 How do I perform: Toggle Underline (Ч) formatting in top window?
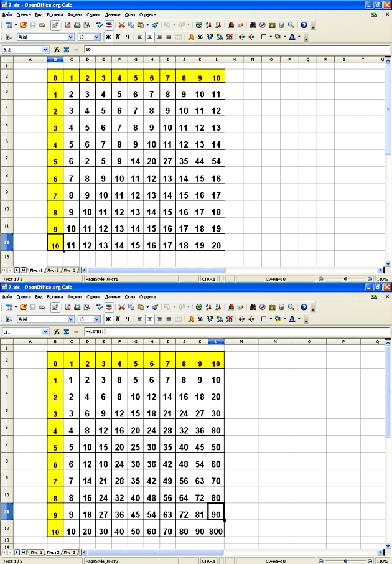tap(127, 37)
